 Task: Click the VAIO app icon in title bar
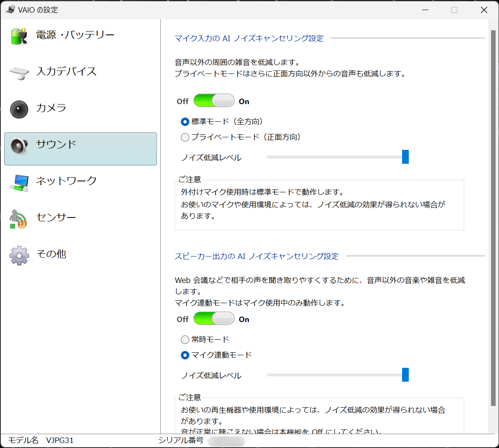(x=10, y=9)
